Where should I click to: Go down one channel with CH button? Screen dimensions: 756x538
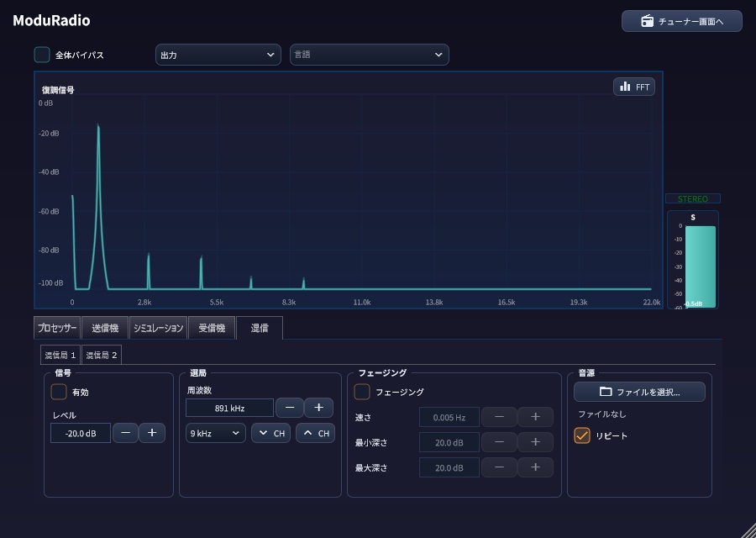pyautogui.click(x=271, y=433)
